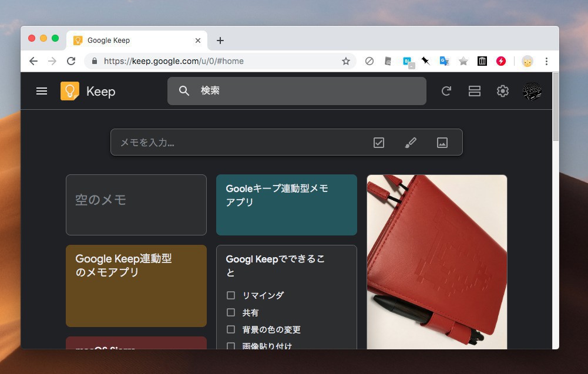Click the trash bin extension icon
This screenshot has height=374, width=588.
pos(482,61)
